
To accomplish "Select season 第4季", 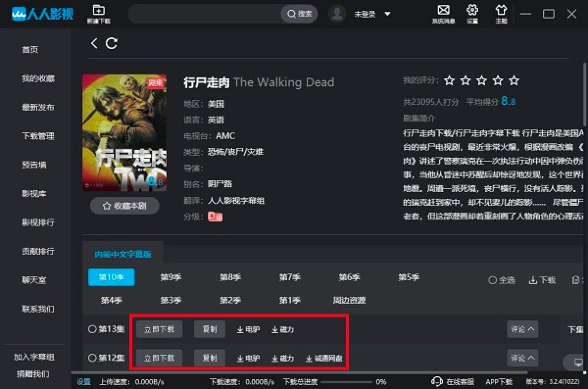I will [x=111, y=300].
